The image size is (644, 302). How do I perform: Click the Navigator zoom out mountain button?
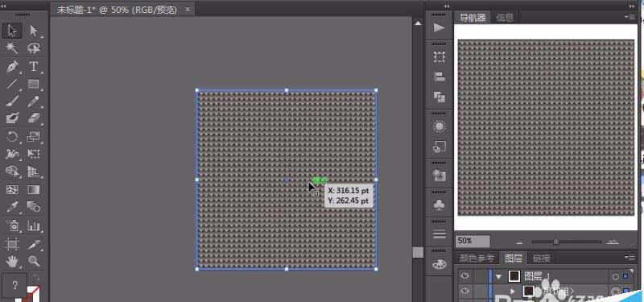tap(520, 242)
